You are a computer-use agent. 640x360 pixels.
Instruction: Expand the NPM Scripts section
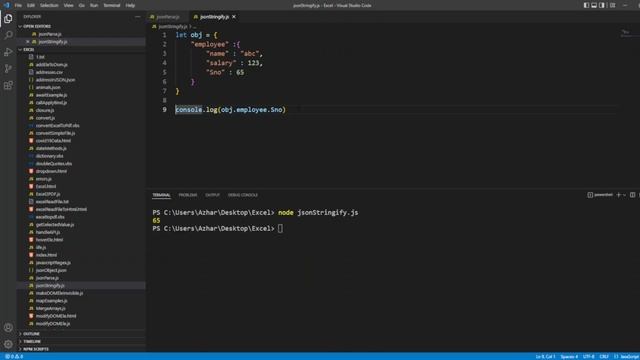pyautogui.click(x=36, y=349)
